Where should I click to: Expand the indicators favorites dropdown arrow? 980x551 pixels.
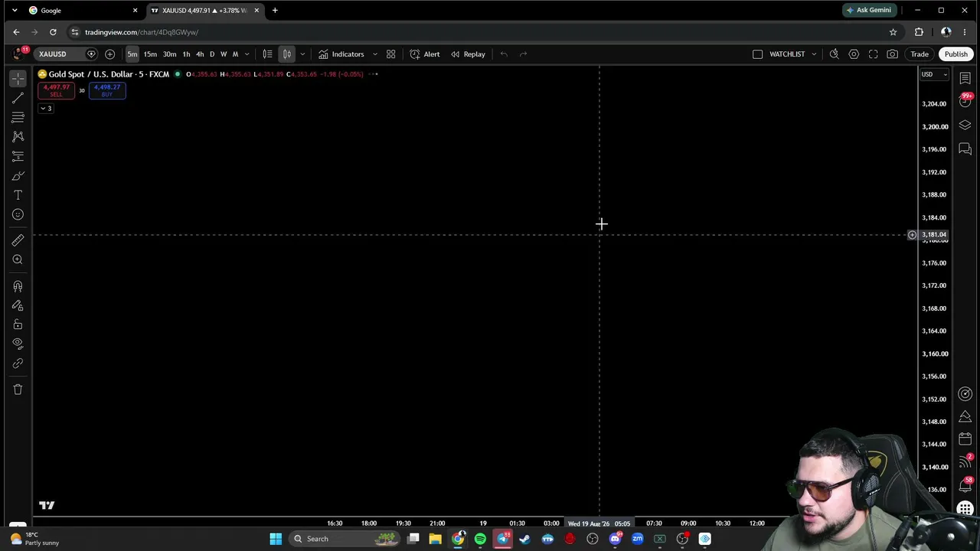click(374, 54)
